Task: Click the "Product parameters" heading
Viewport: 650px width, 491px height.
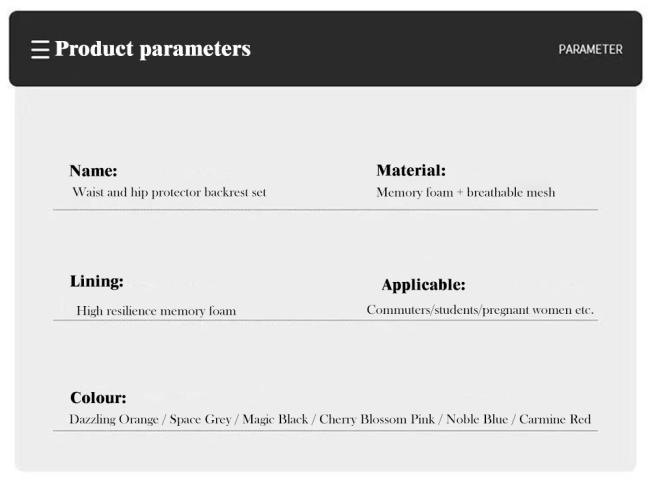Action: click(153, 49)
